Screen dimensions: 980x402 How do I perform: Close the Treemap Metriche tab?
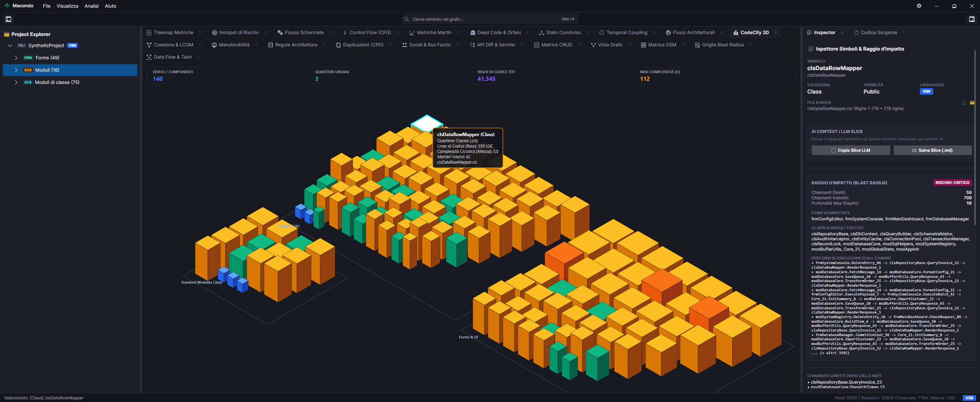(200, 33)
